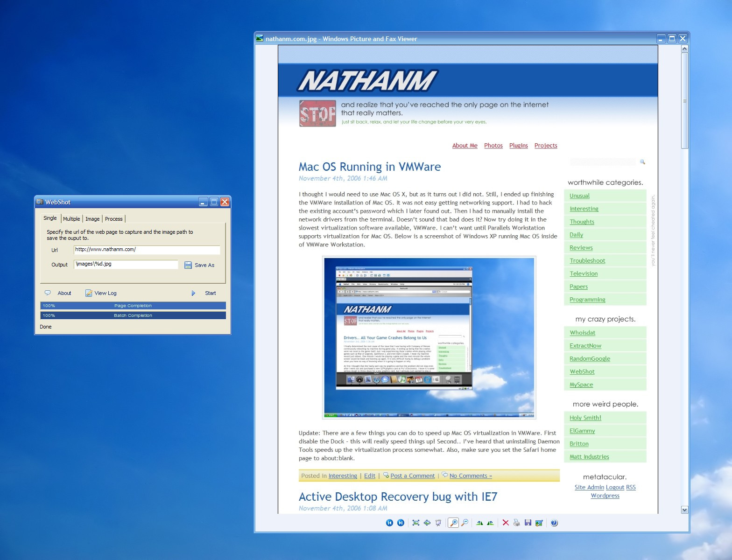732x560 pixels.
Task: Open the picture for editing via the toolbar icon
Action: point(539,523)
